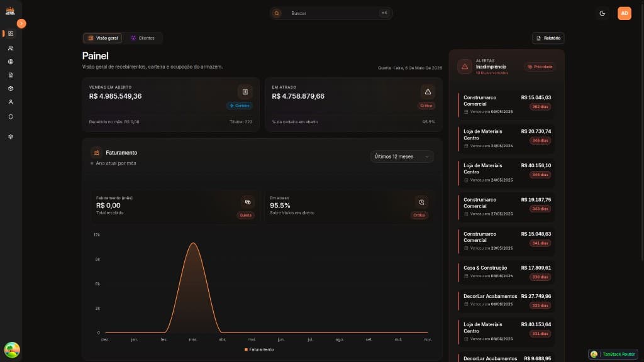644x362 pixels.
Task: Toggle the Faturamento legend item
Action: pos(259,349)
